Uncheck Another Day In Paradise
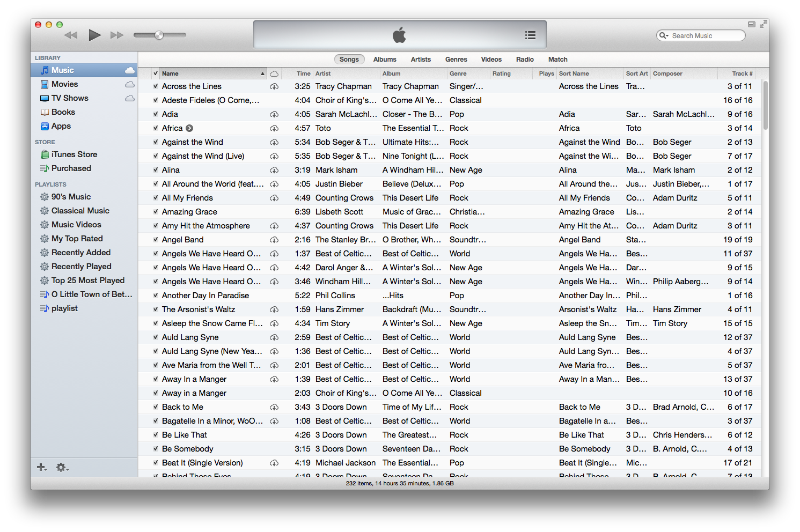Image resolution: width=800 pixels, height=532 pixels. [156, 295]
